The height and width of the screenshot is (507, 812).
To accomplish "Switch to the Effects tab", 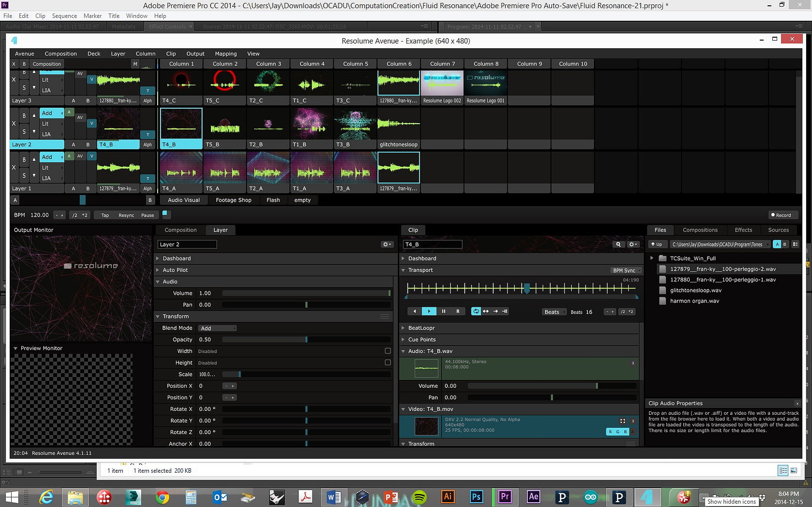I will pyautogui.click(x=743, y=230).
